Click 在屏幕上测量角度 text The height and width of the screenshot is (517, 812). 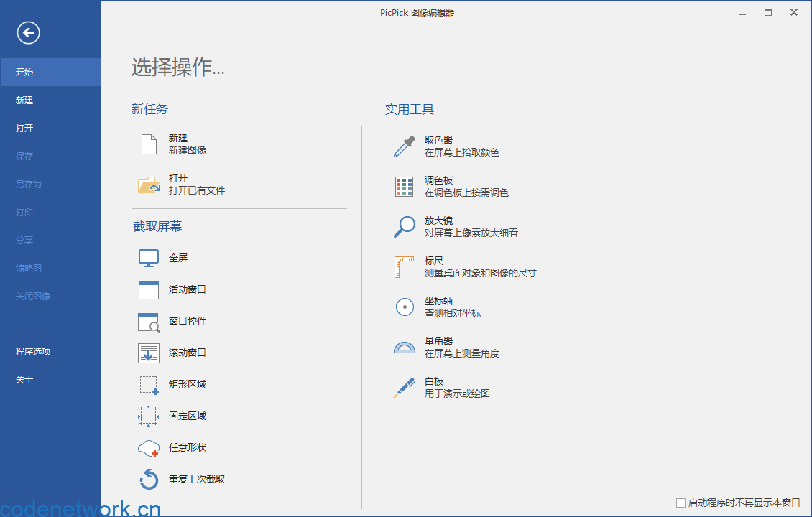point(462,353)
